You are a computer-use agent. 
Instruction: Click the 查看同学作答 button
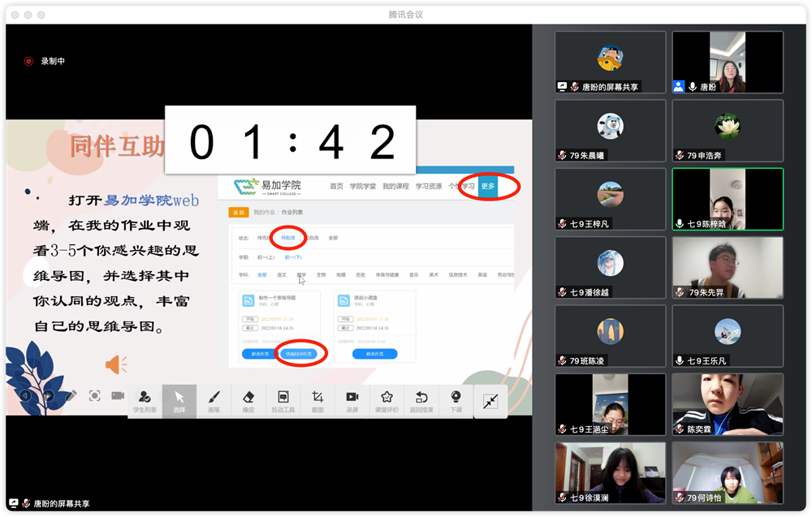point(300,354)
